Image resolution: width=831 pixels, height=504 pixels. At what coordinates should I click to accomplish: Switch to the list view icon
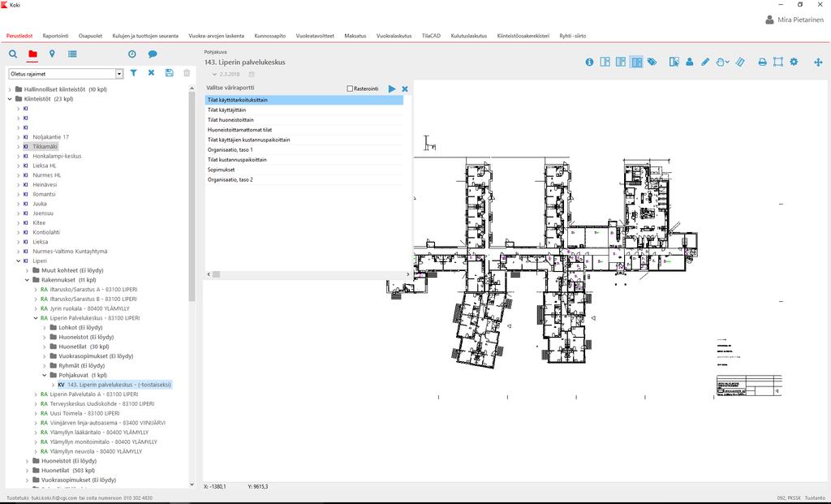72,54
